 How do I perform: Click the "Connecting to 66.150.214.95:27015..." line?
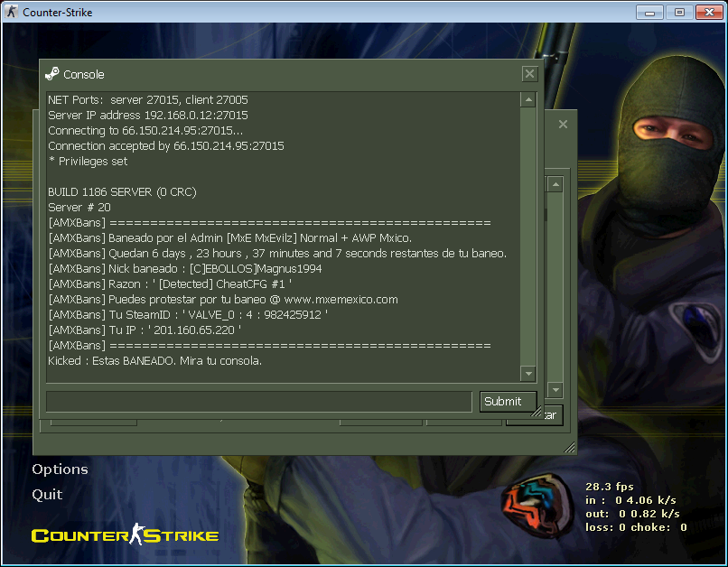[145, 130]
